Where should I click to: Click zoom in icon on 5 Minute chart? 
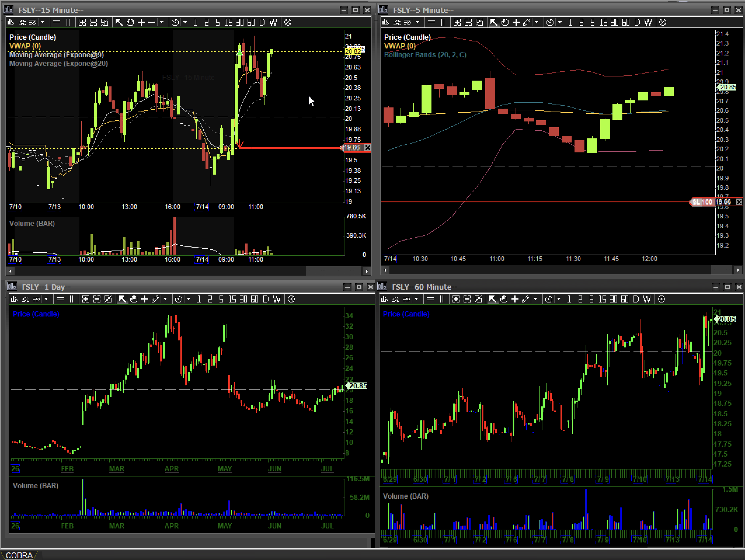click(457, 22)
